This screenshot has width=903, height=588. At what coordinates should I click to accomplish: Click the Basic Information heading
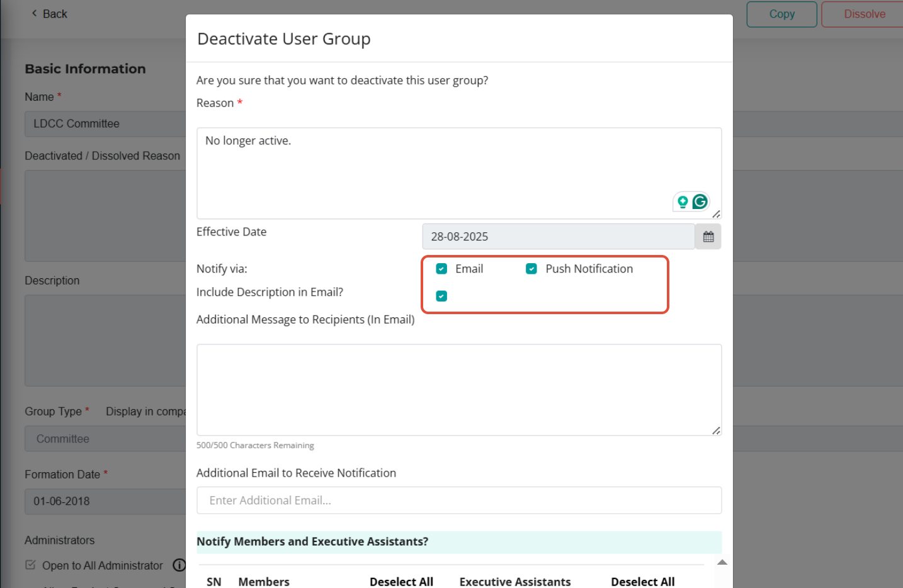[85, 69]
